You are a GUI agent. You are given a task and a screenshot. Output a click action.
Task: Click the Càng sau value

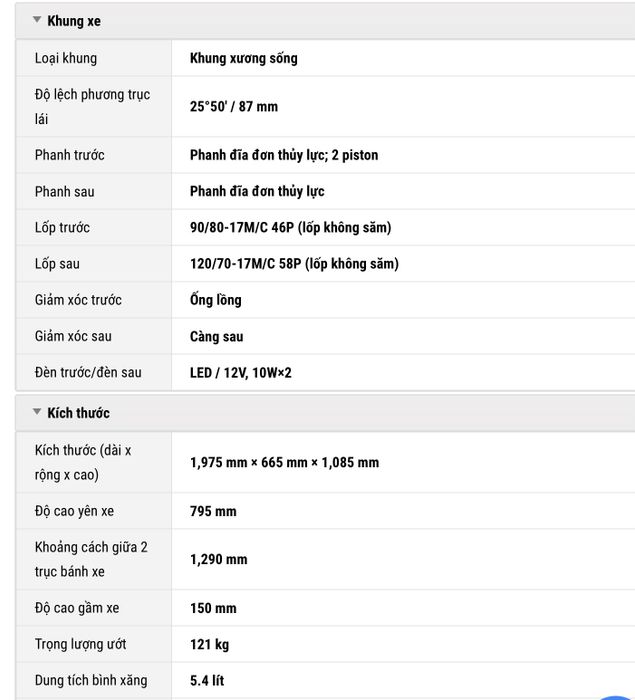217,336
